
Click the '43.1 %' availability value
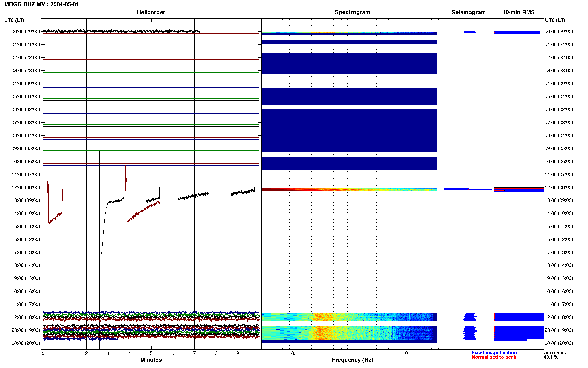coord(551,357)
